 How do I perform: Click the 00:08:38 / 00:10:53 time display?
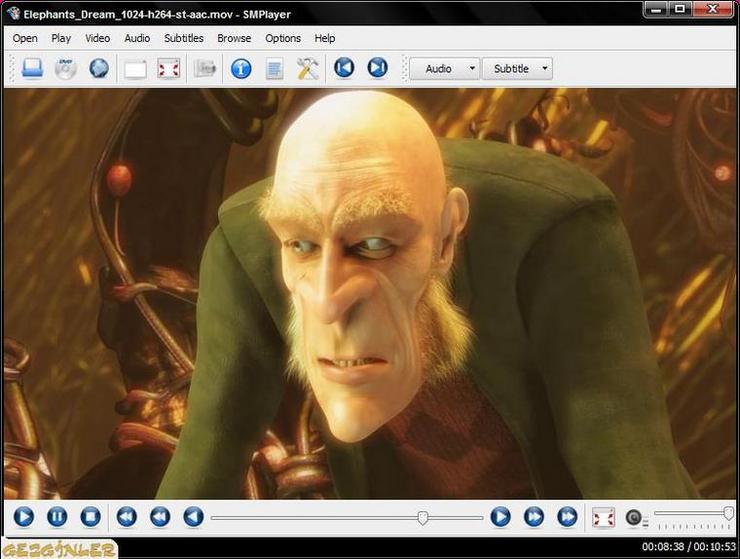(x=689, y=547)
